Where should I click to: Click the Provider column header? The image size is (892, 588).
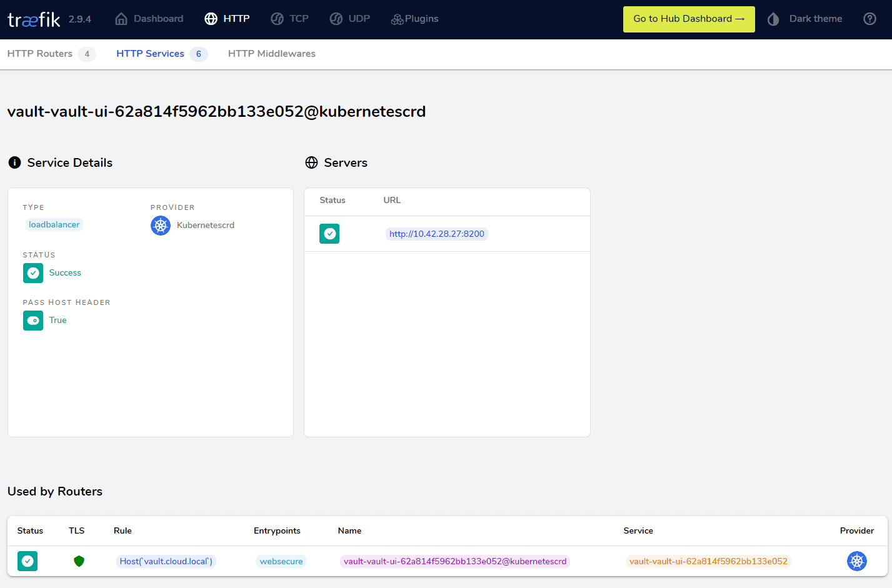point(857,531)
